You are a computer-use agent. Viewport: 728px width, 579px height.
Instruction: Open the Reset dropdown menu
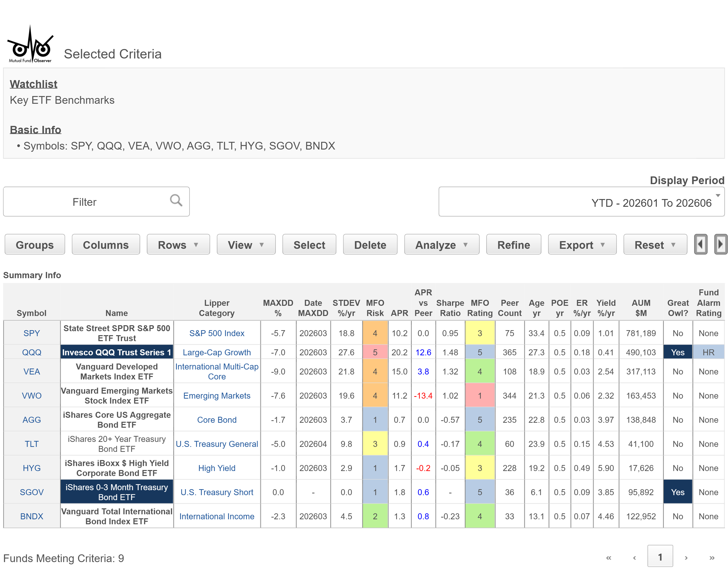click(x=655, y=244)
